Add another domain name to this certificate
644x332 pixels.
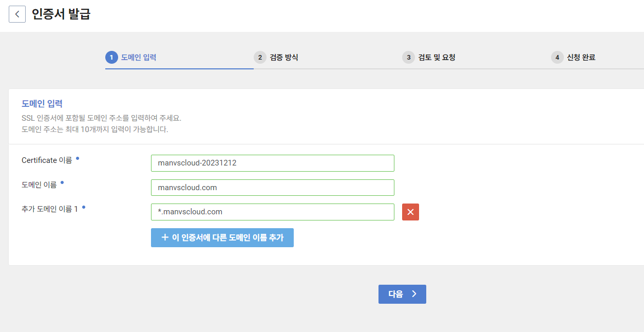tap(222, 237)
